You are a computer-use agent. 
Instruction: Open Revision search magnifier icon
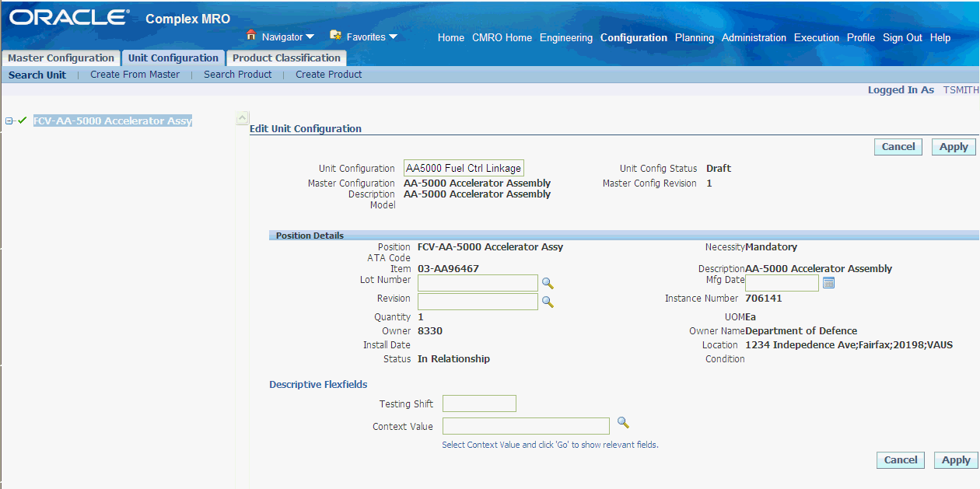click(x=548, y=302)
